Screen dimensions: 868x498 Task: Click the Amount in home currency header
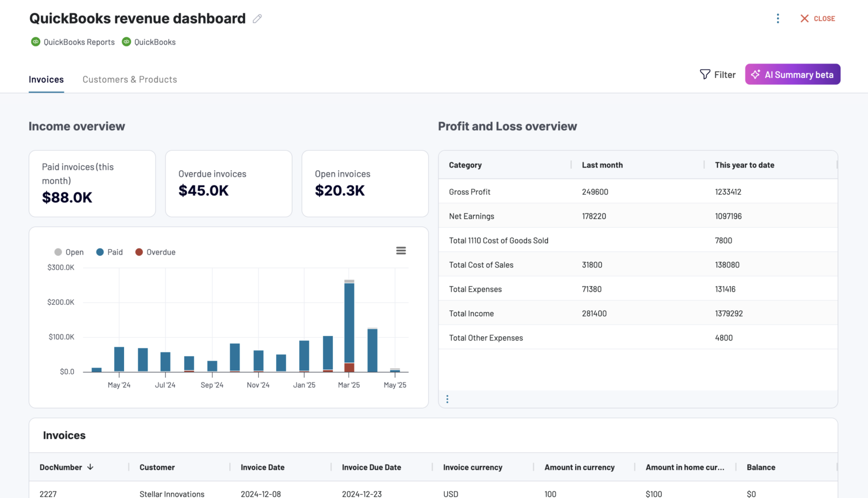pos(685,467)
